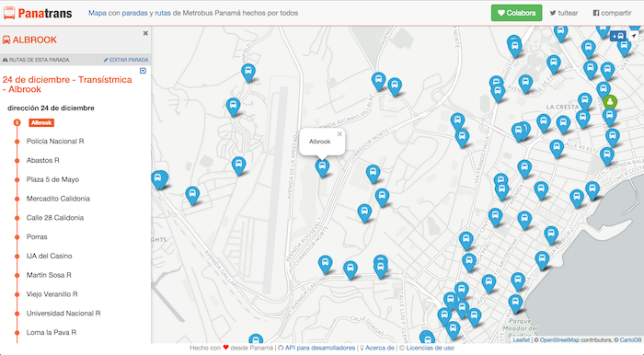Click the add bus stop map button
This screenshot has height=355, width=644.
click(617, 36)
